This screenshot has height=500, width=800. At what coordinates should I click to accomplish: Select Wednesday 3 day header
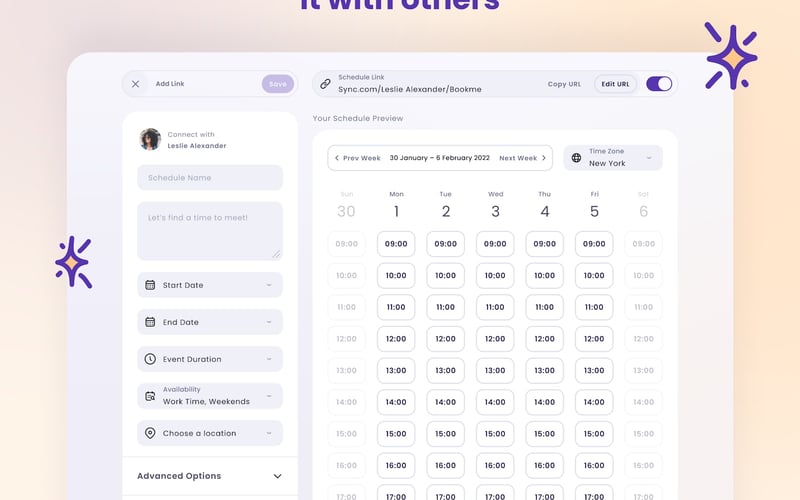[x=495, y=206]
